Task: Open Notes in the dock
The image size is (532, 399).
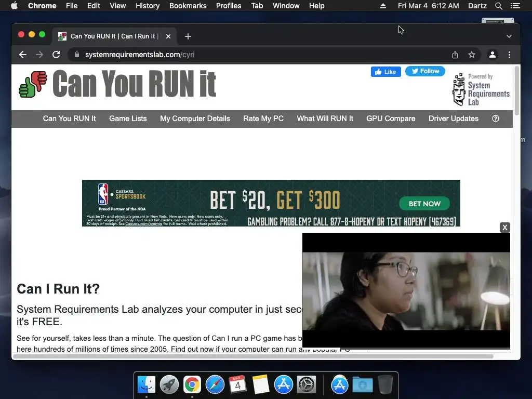Action: pos(261,385)
